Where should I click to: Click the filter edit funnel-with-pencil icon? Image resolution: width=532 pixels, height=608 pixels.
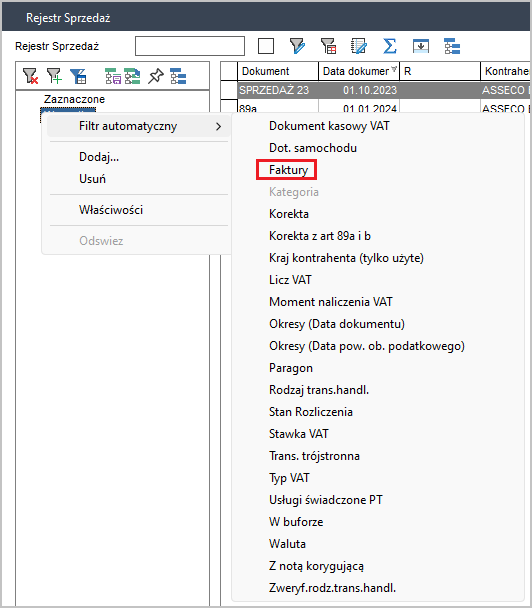point(297,46)
